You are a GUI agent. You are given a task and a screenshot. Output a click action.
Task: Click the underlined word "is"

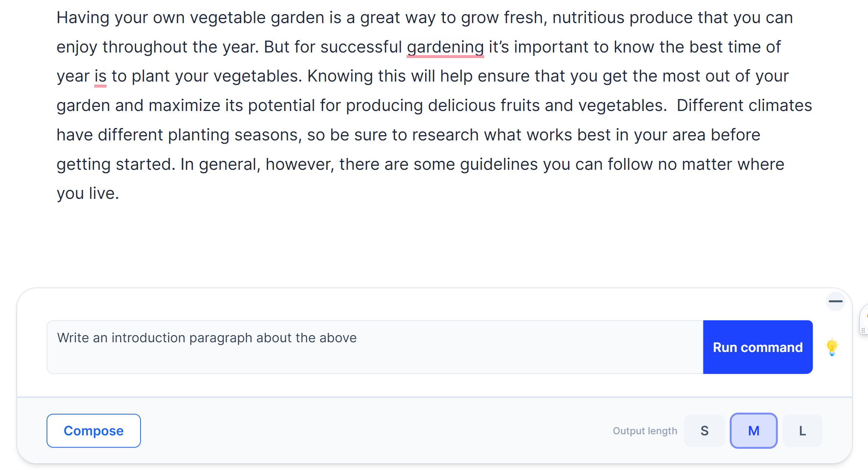(100, 76)
